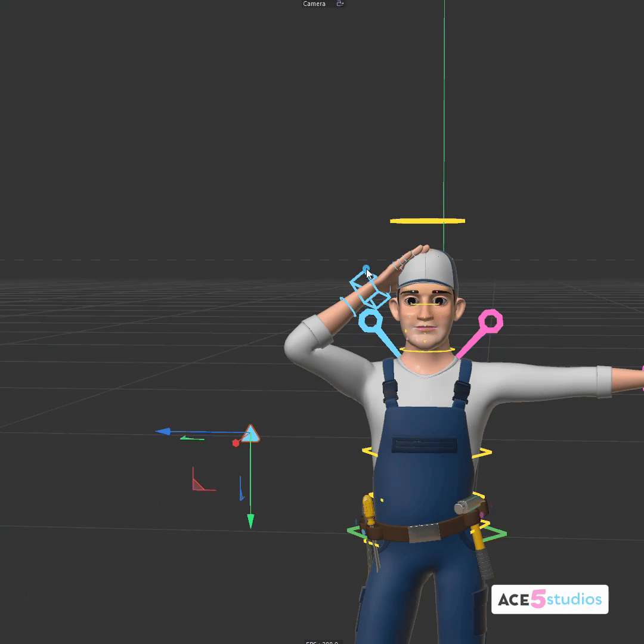Select the blue wrist ring on raised arm
Image resolution: width=644 pixels, height=644 pixels.
click(x=348, y=306)
